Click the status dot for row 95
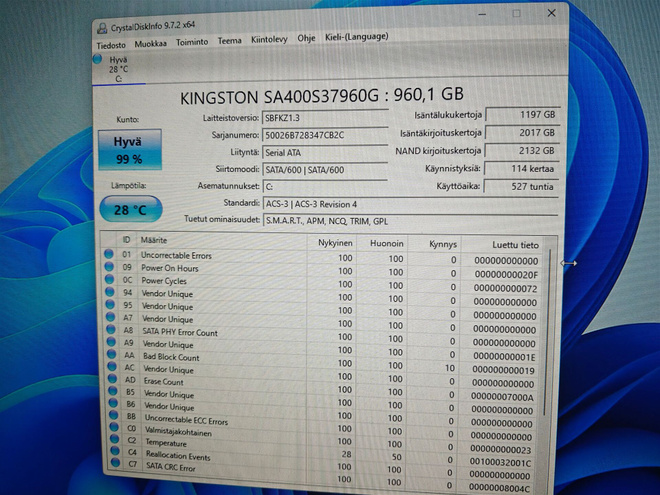This screenshot has width=660, height=495. [x=110, y=304]
